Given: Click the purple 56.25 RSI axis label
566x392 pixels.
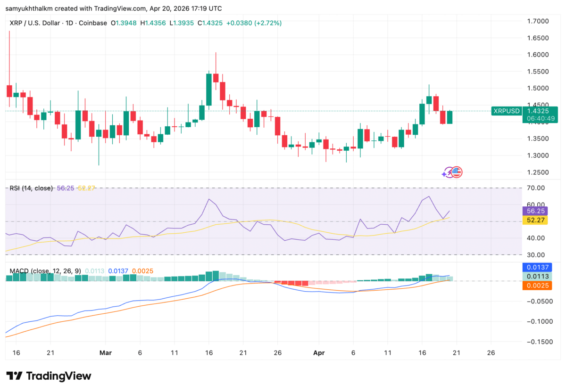Looking at the screenshot, I should 535,212.
